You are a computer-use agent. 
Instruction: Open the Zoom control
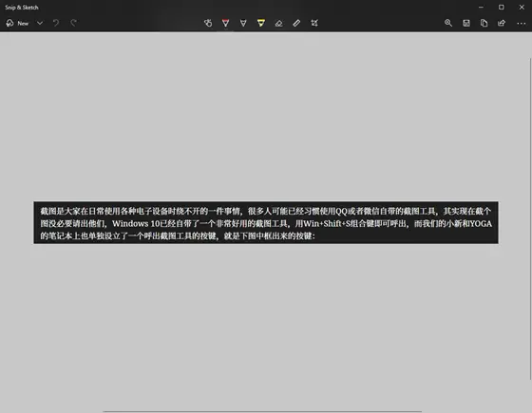click(448, 23)
